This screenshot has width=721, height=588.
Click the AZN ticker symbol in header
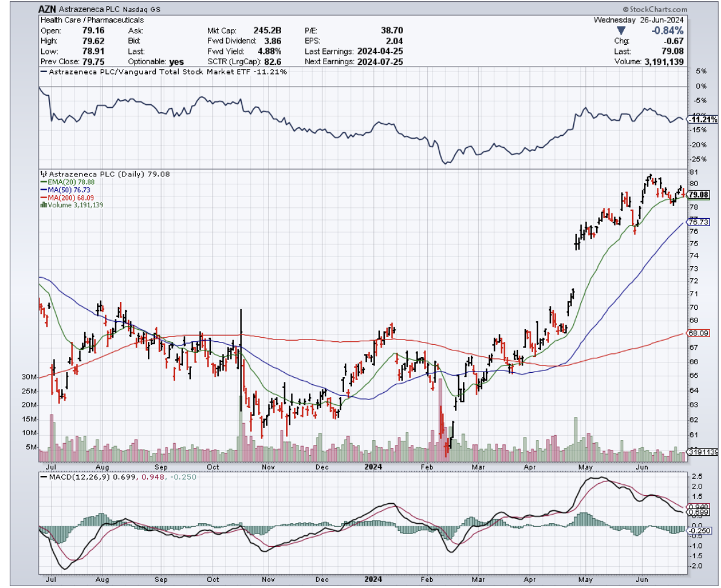coord(48,10)
